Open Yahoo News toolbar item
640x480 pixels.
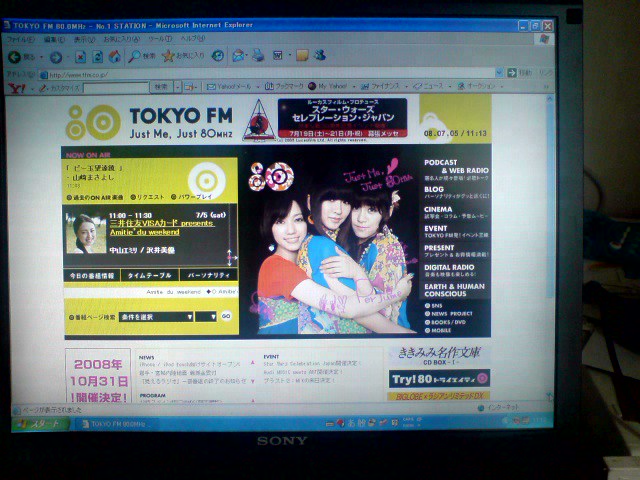click(428, 86)
